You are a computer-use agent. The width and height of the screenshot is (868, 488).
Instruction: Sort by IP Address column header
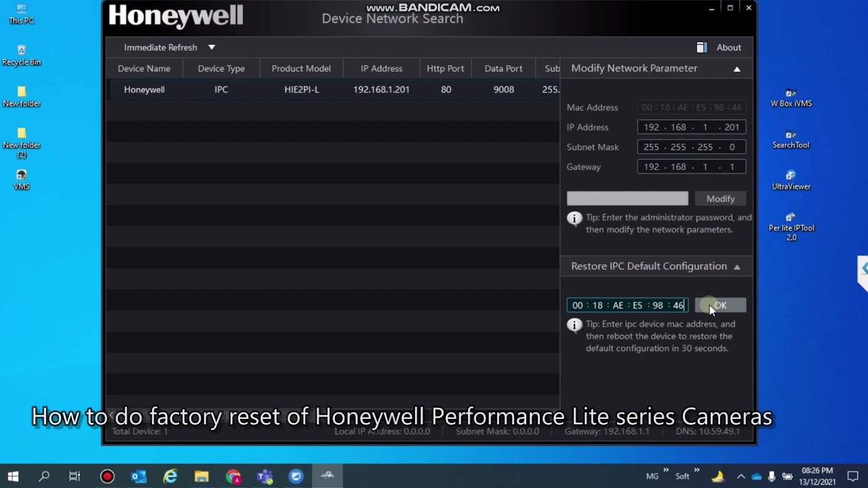pyautogui.click(x=381, y=68)
